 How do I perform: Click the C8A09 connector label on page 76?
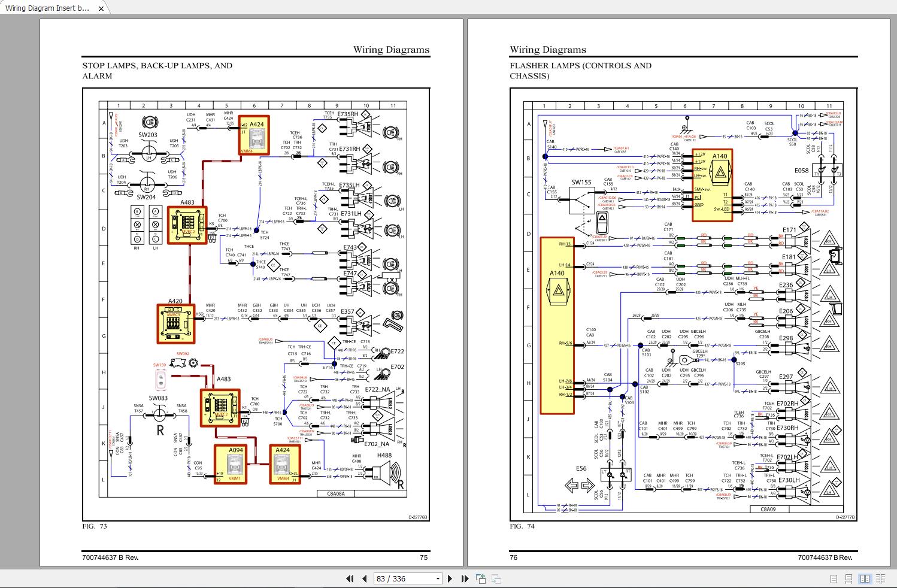point(769,508)
